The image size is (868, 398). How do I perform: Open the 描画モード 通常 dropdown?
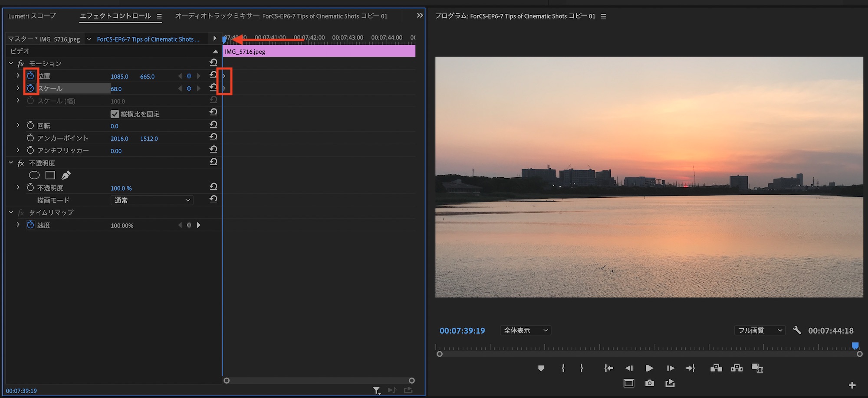coord(152,200)
